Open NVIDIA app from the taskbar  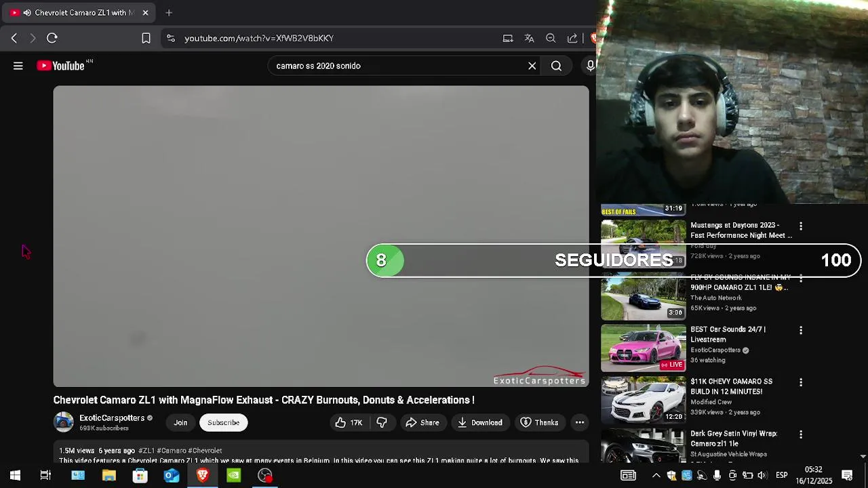click(234, 476)
